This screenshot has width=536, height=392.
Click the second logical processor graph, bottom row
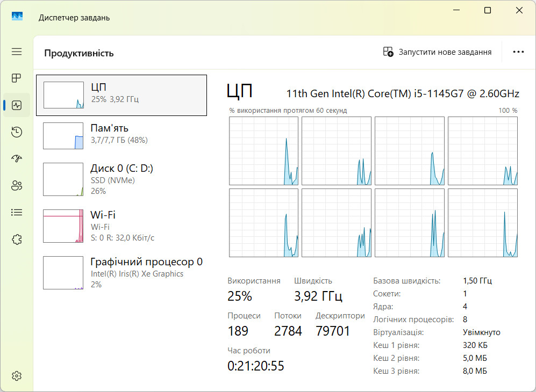[x=337, y=223]
